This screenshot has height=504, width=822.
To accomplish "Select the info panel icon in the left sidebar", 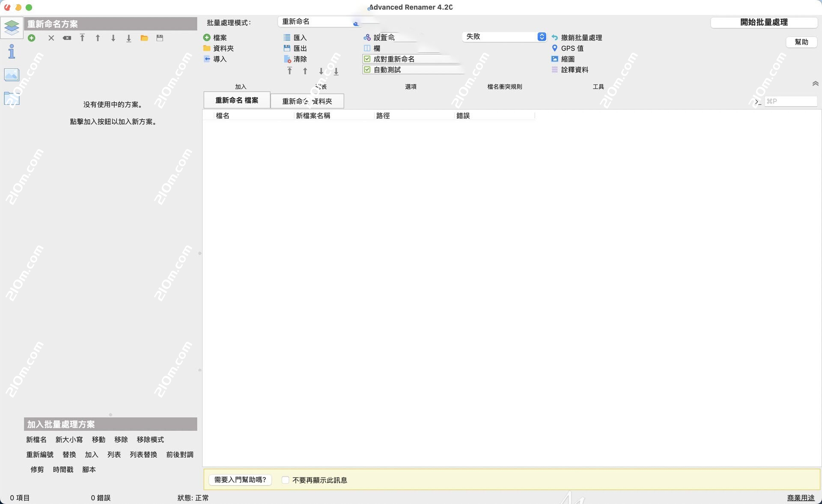I will pos(11,51).
